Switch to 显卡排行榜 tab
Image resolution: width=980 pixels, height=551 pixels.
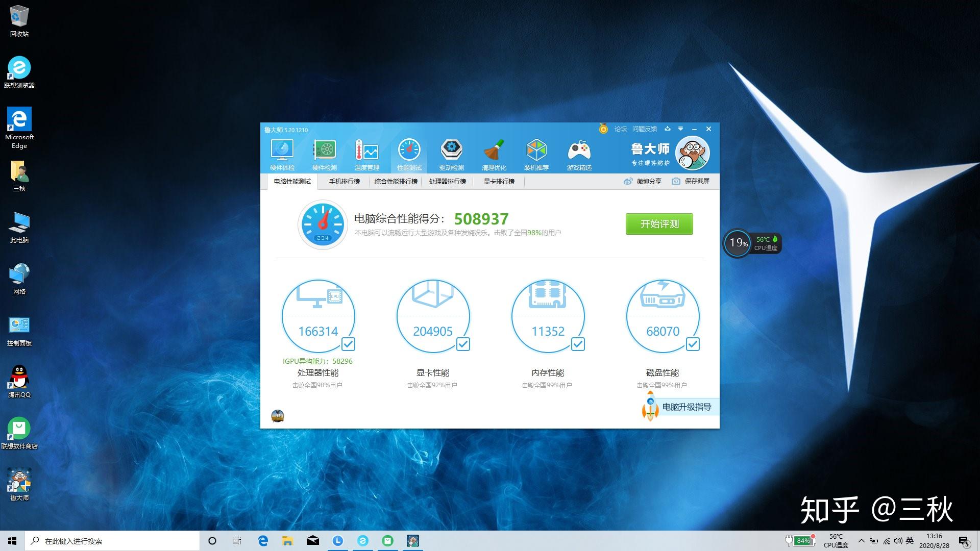499,182
